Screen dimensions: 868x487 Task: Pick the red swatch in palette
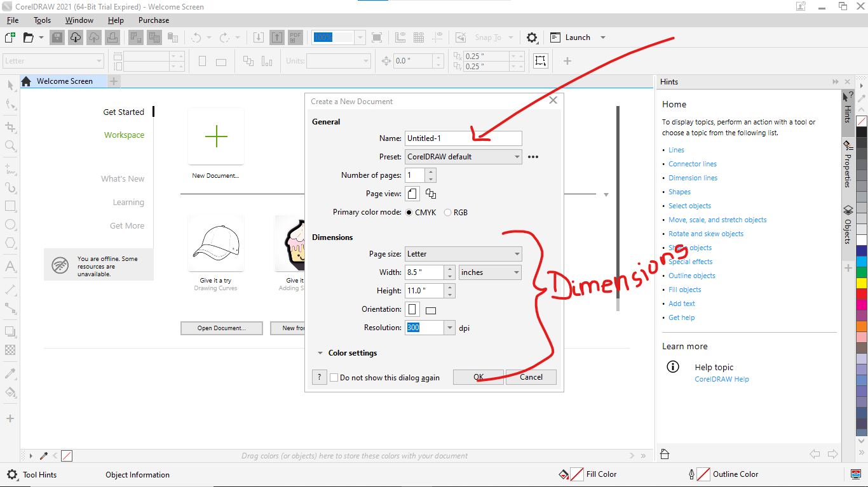[x=862, y=294]
